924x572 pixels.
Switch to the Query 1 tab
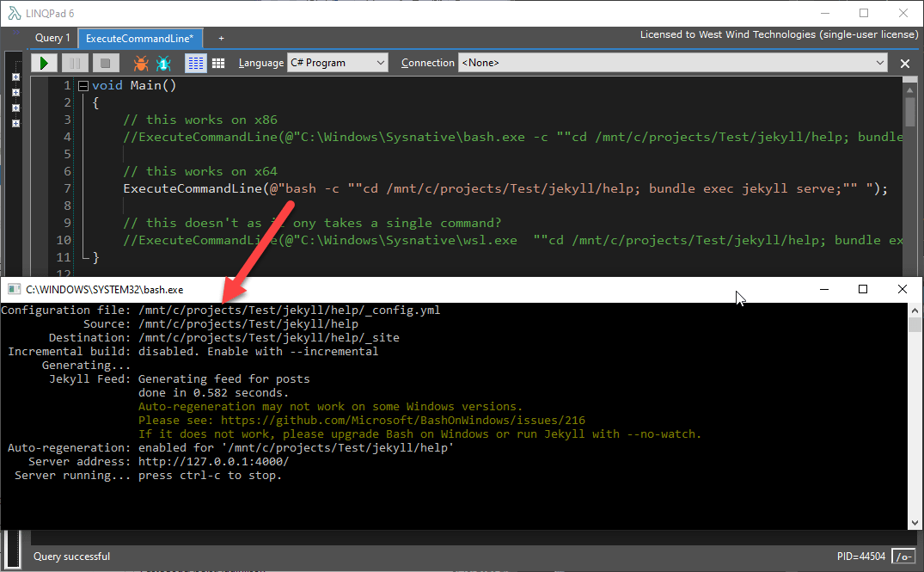pyautogui.click(x=52, y=38)
